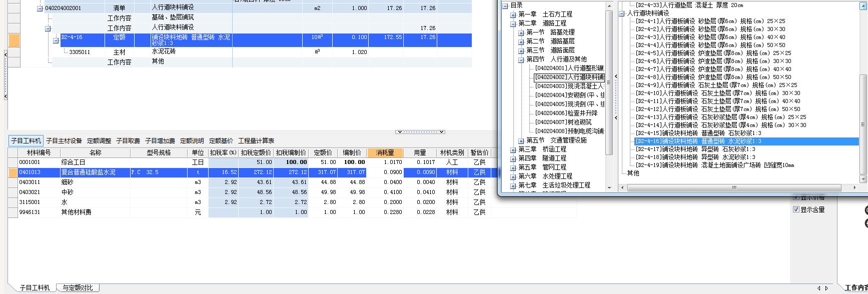Open the 子目取费 tab
Screen dimensions: 868x294
[128, 141]
